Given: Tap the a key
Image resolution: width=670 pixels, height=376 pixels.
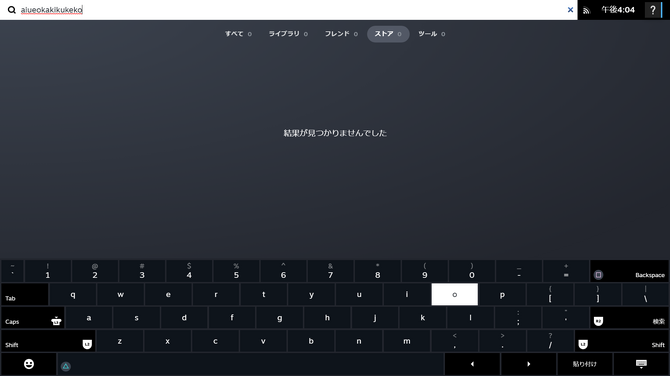Looking at the screenshot, I should pos(89,318).
